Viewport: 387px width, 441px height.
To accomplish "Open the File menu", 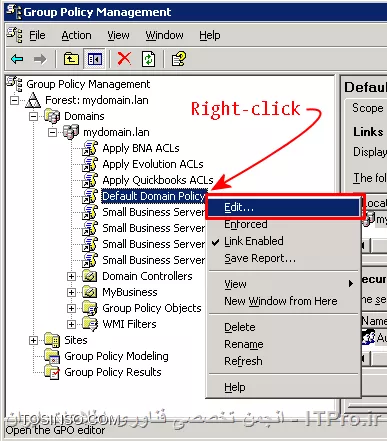I will point(37,35).
